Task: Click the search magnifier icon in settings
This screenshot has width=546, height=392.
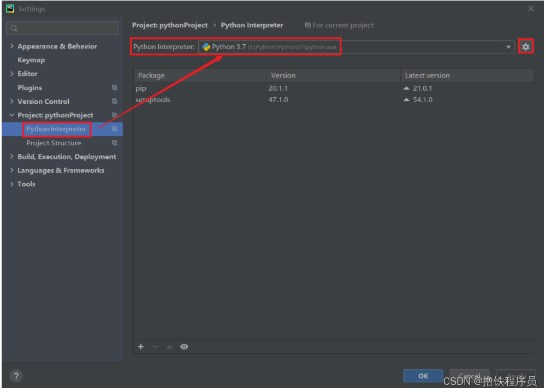Action: pyautogui.click(x=14, y=28)
